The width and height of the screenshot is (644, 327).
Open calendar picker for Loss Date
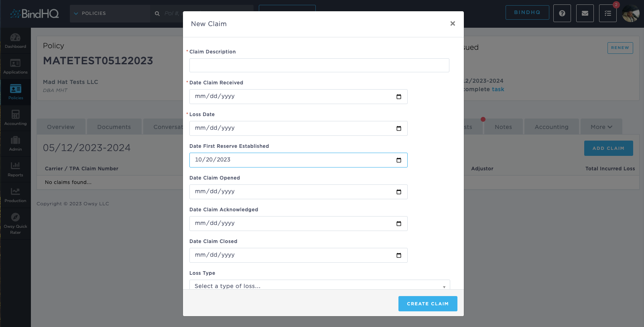(x=399, y=129)
